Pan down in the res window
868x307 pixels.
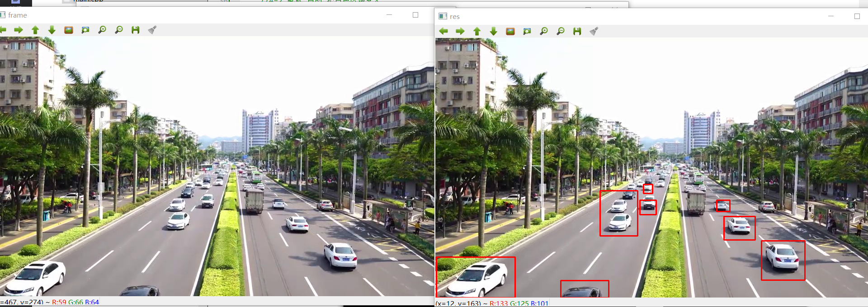click(494, 31)
